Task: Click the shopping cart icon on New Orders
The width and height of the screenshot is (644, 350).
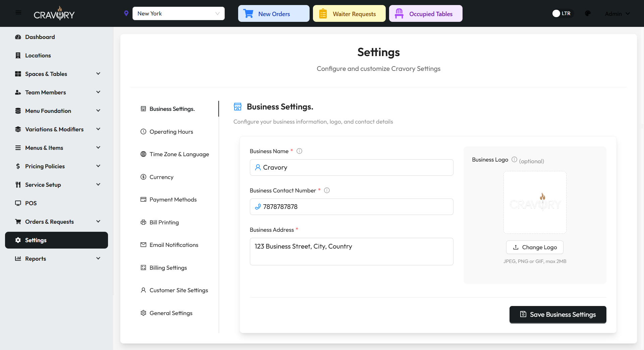Action: coord(249,14)
